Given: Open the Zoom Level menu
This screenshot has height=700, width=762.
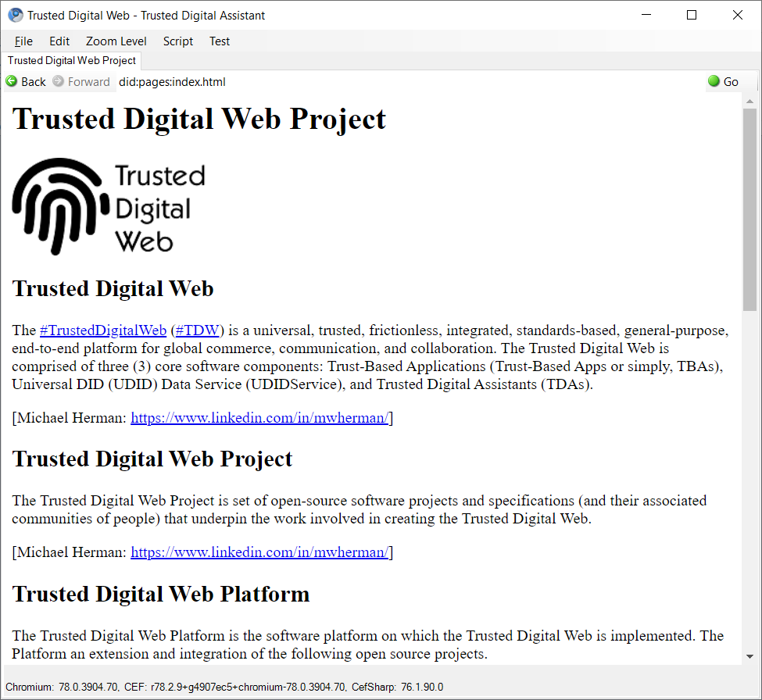Looking at the screenshot, I should [x=116, y=41].
